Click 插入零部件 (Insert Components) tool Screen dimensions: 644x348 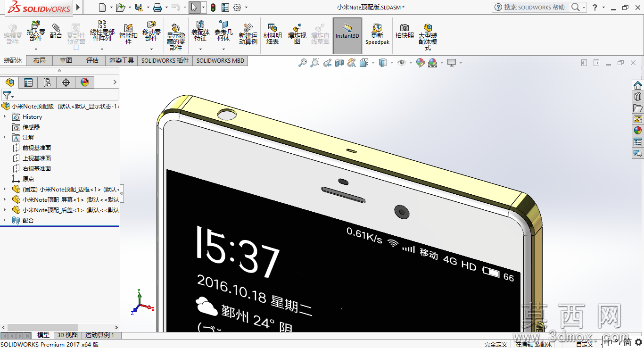pos(36,31)
